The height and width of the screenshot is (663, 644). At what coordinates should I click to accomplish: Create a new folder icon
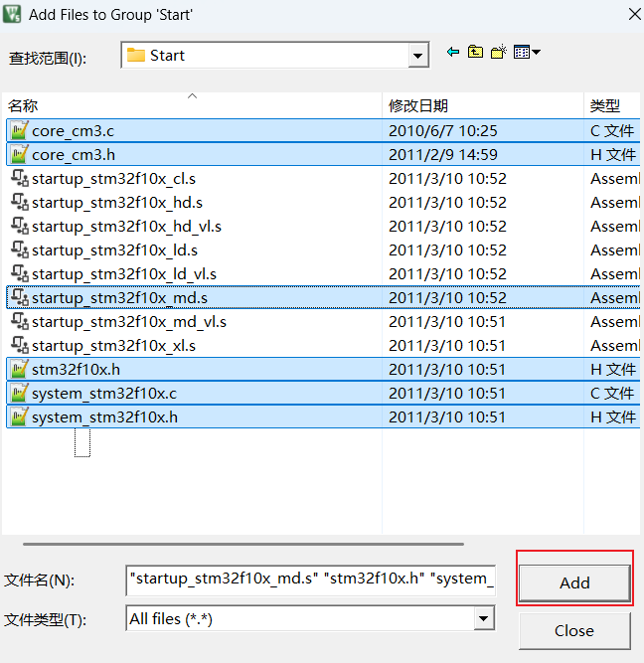tap(499, 52)
